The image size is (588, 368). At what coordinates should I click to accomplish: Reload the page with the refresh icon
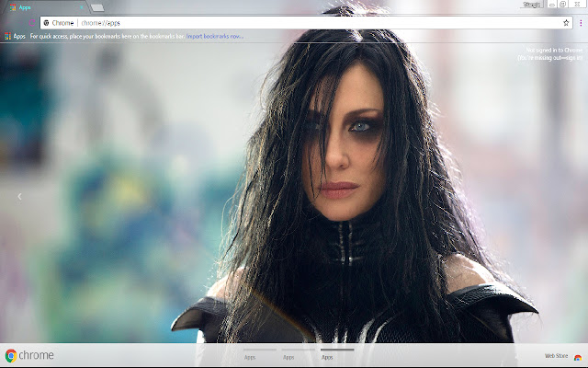pos(32,23)
